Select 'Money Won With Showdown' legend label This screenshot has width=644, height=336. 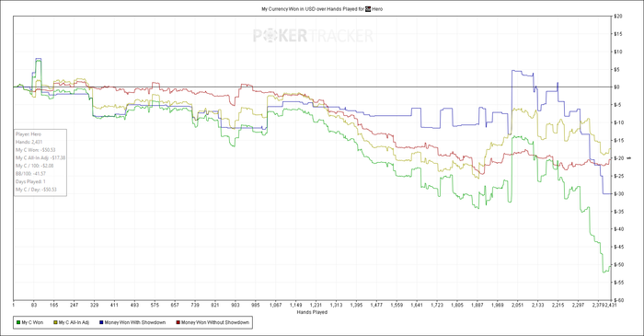tap(135, 322)
